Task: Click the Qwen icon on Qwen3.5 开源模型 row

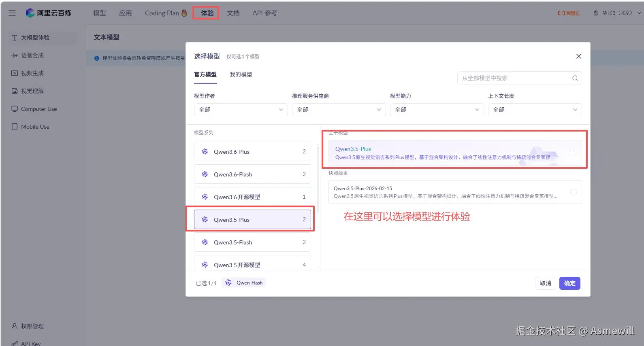Action: pos(205,265)
